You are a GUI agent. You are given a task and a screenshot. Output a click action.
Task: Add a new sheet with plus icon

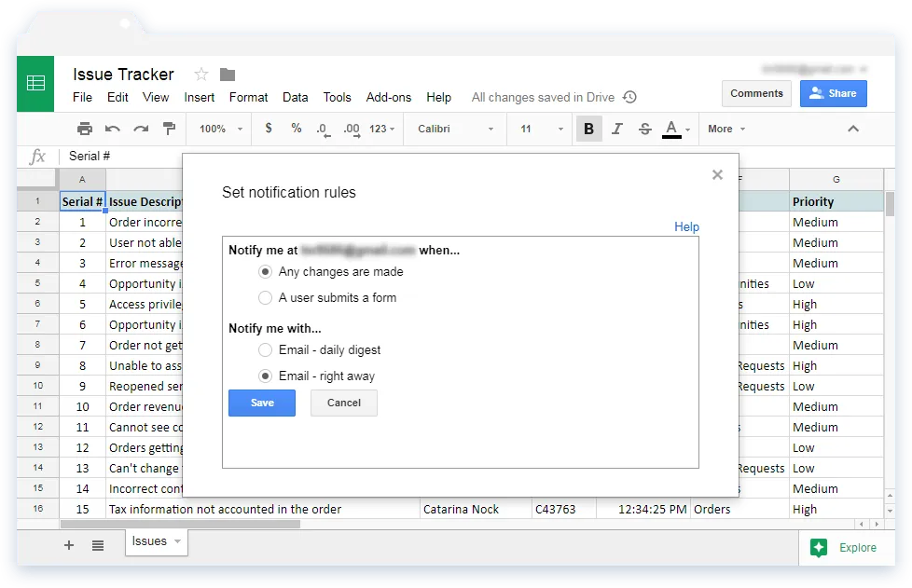tap(69, 545)
